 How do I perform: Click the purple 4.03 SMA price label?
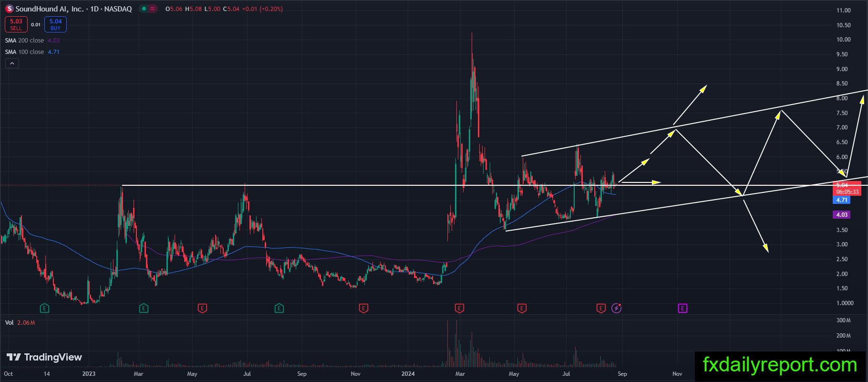pyautogui.click(x=842, y=215)
